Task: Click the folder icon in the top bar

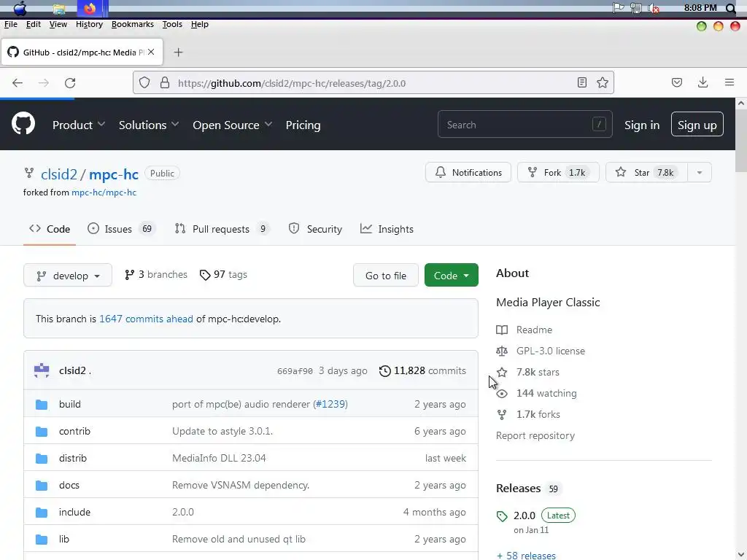Action: click(59, 9)
